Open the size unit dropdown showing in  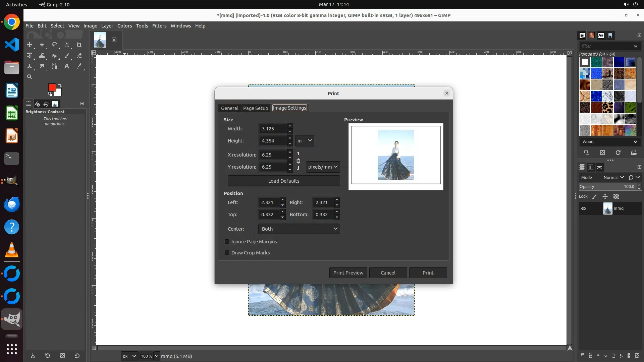305,141
